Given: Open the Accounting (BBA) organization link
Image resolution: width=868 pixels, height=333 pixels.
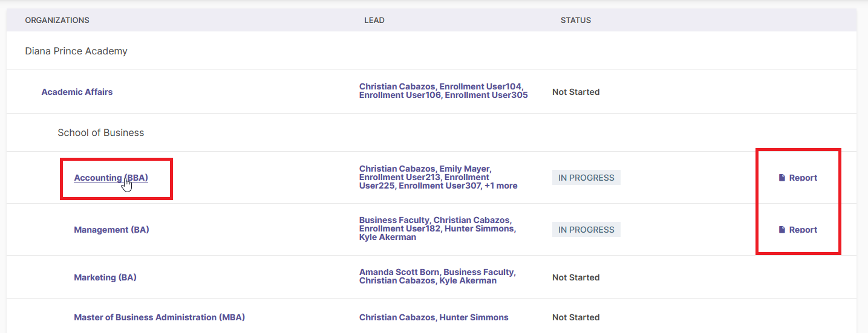Looking at the screenshot, I should [111, 178].
